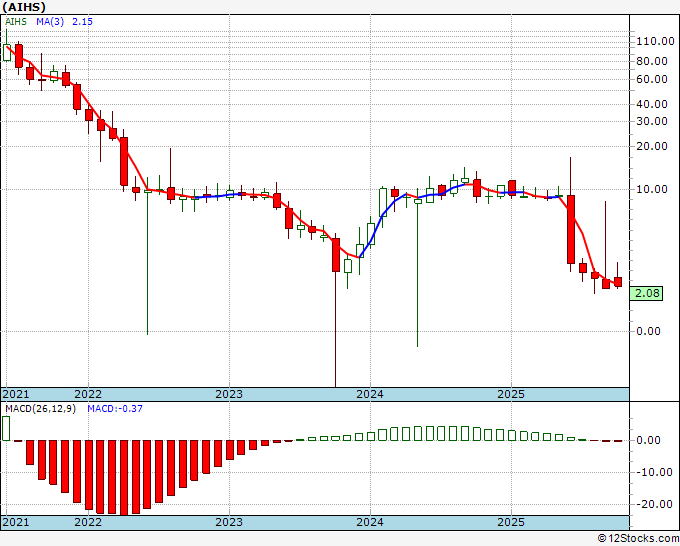
Task: Click the MACD(26,12,9) indicator label
Action: (x=40, y=409)
